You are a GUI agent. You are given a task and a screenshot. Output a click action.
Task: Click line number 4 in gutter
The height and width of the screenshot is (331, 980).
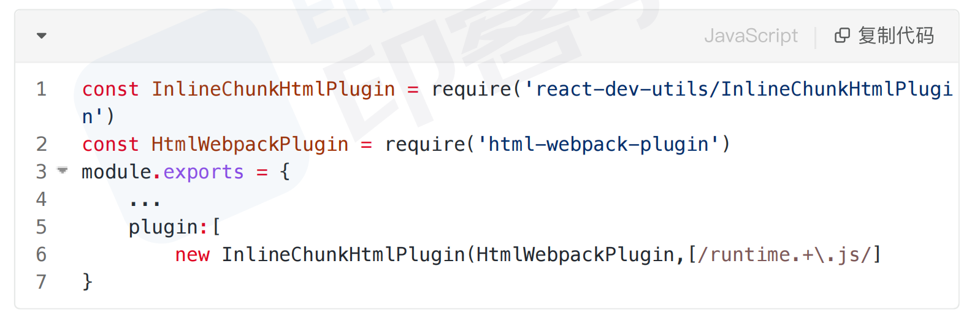point(41,199)
